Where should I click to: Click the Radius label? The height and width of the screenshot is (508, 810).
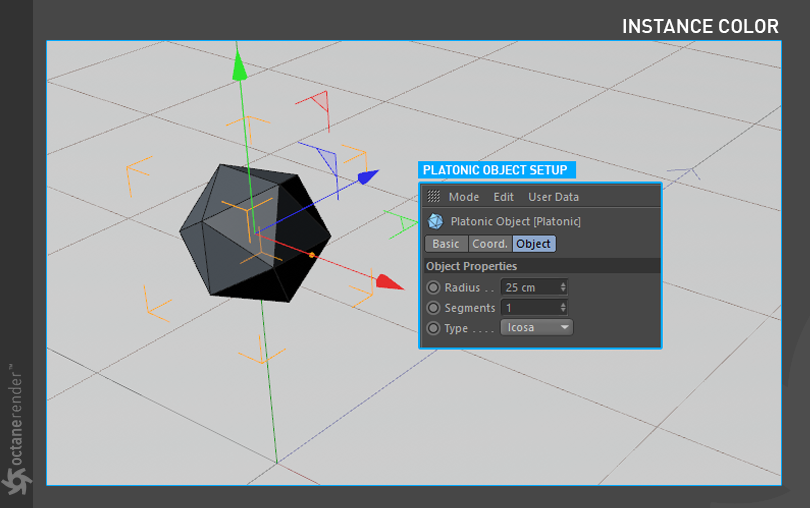pos(462,288)
